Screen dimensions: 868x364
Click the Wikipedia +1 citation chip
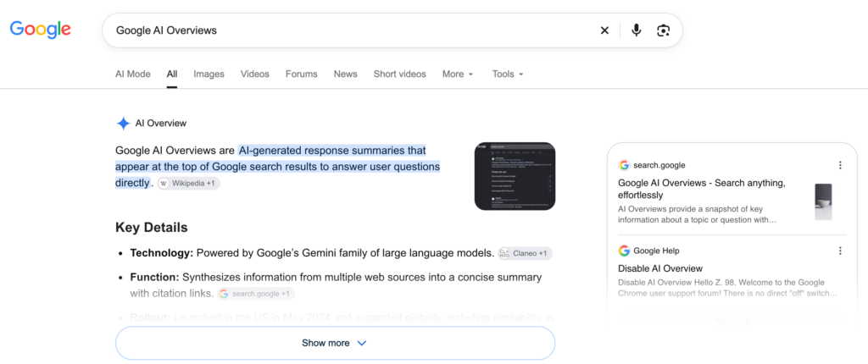pyautogui.click(x=189, y=183)
